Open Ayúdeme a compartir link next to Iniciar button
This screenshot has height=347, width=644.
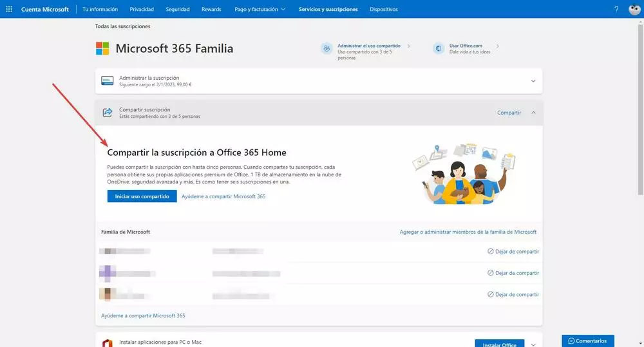pos(223,196)
